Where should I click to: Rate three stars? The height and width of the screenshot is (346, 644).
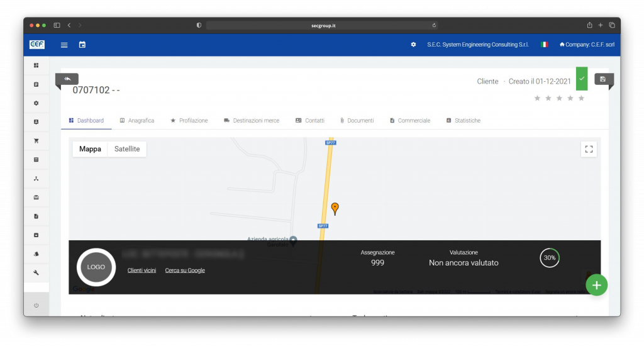(559, 98)
